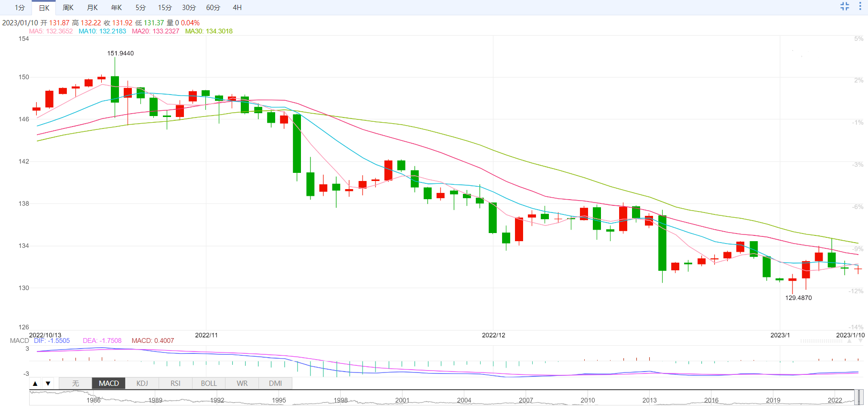Click the timeline range slider handle
This screenshot has width=868, height=415.
tap(858, 397)
